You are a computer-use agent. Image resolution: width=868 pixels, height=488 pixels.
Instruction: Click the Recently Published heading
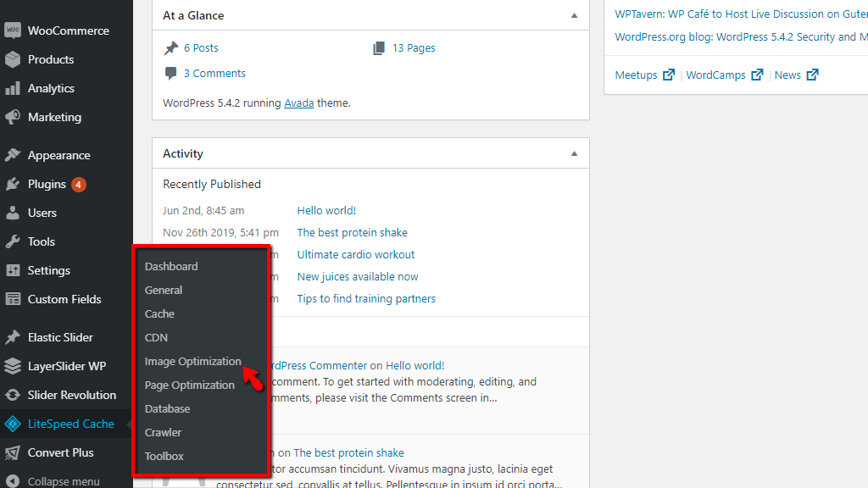coord(211,184)
